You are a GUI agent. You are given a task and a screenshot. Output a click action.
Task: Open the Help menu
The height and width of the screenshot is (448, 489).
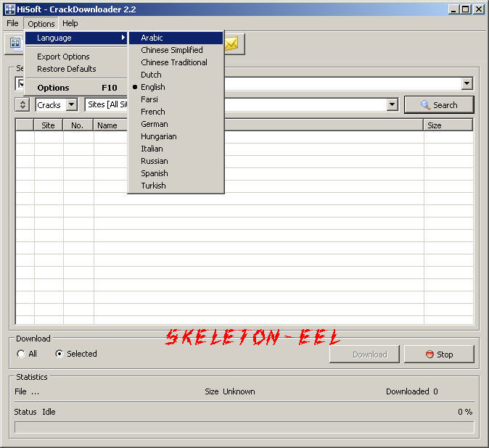point(70,23)
